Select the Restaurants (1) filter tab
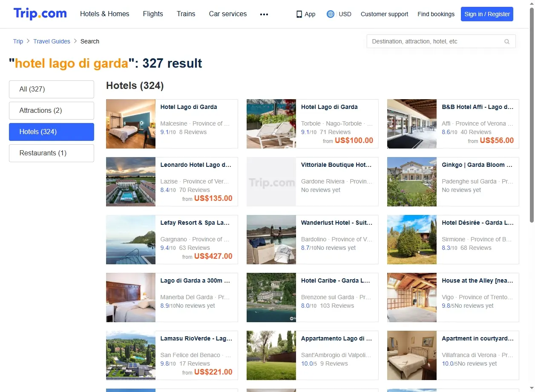 point(52,153)
